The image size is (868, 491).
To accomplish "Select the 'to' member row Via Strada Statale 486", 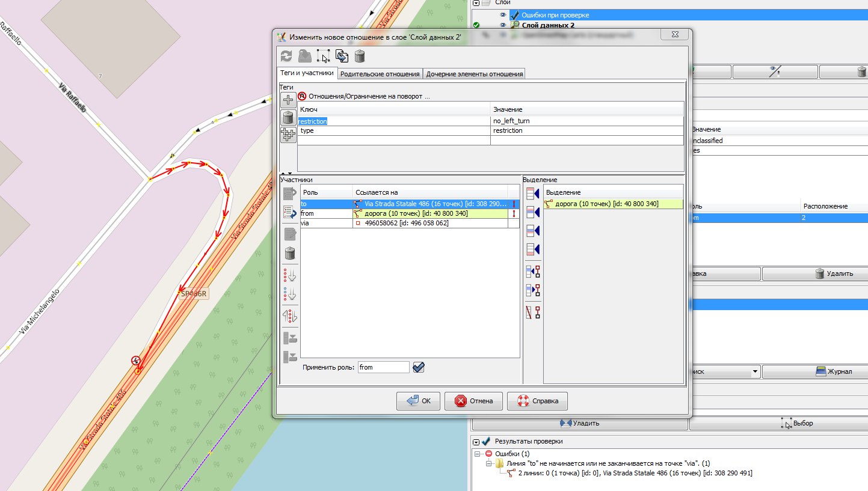I will 410,204.
